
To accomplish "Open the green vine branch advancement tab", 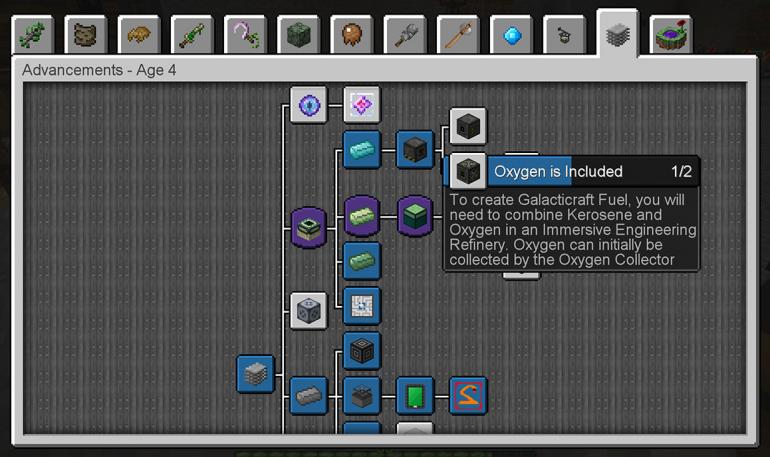I will pyautogui.click(x=33, y=35).
